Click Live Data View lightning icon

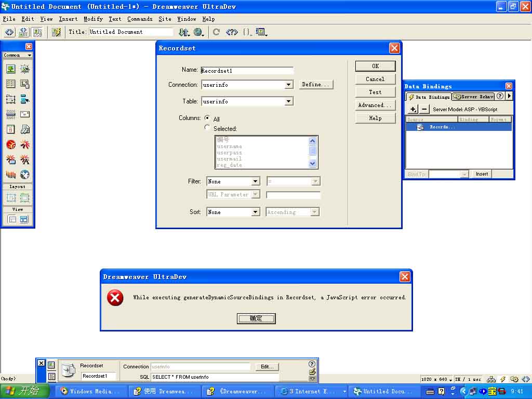[x=56, y=32]
